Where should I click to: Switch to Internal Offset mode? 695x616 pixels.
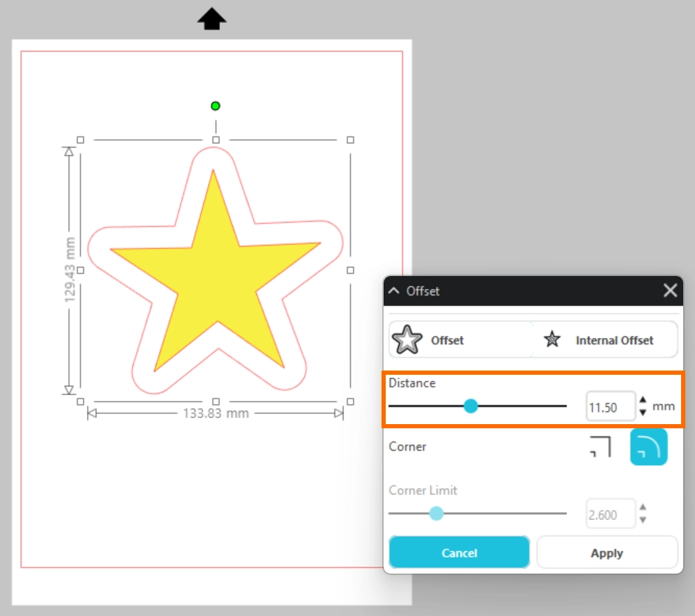pyautogui.click(x=605, y=340)
